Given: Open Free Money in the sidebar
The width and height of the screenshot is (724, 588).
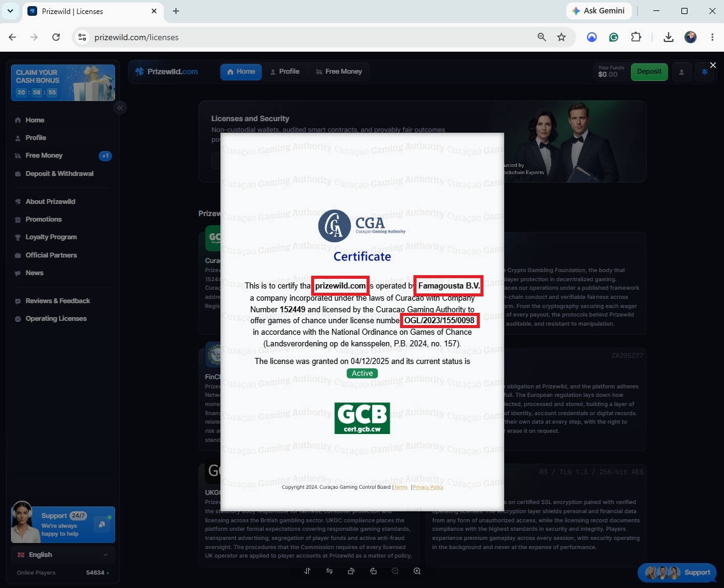Looking at the screenshot, I should 44,156.
